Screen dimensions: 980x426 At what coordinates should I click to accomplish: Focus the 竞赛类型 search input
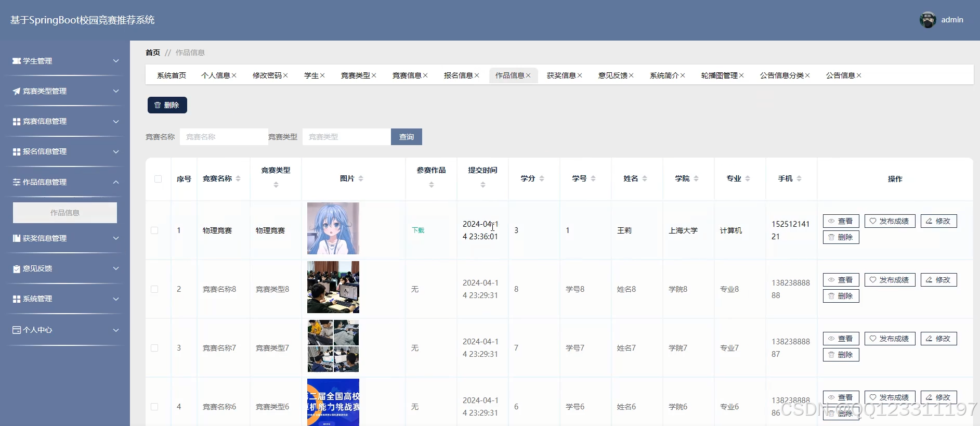coord(347,137)
